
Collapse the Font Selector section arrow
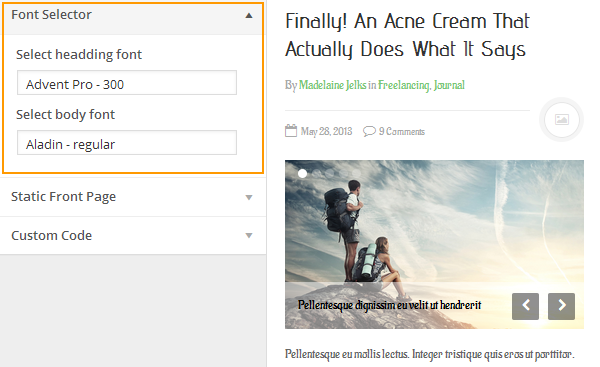(249, 16)
